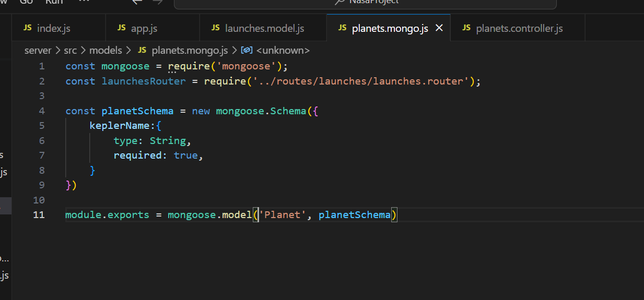This screenshot has width=644, height=300.
Task: Open the app.js tab
Action: [x=144, y=29]
